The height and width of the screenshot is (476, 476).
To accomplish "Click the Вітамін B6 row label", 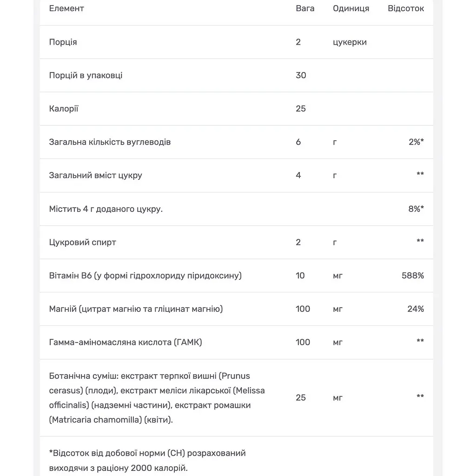I will pos(145,276).
